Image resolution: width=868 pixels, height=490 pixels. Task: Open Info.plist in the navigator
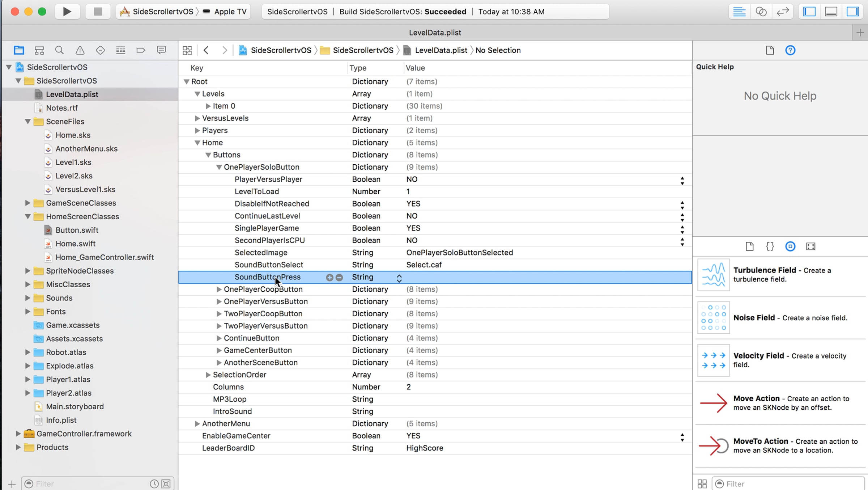[x=61, y=420]
